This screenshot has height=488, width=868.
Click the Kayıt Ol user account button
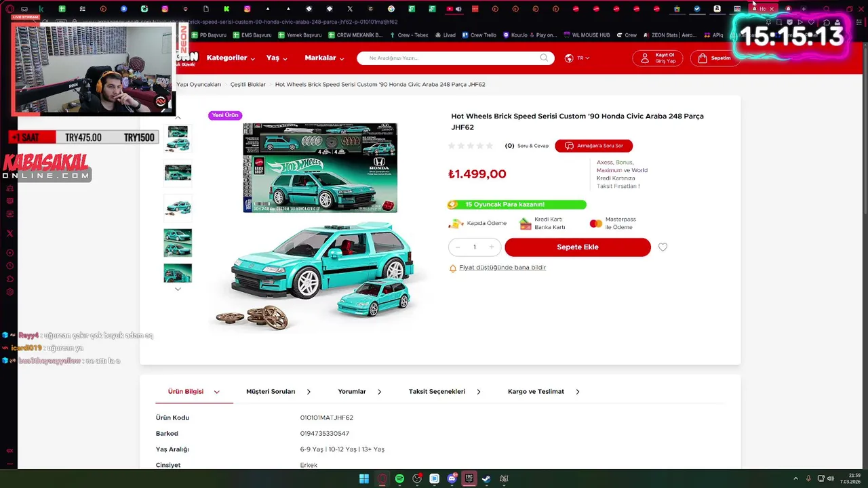pos(658,58)
